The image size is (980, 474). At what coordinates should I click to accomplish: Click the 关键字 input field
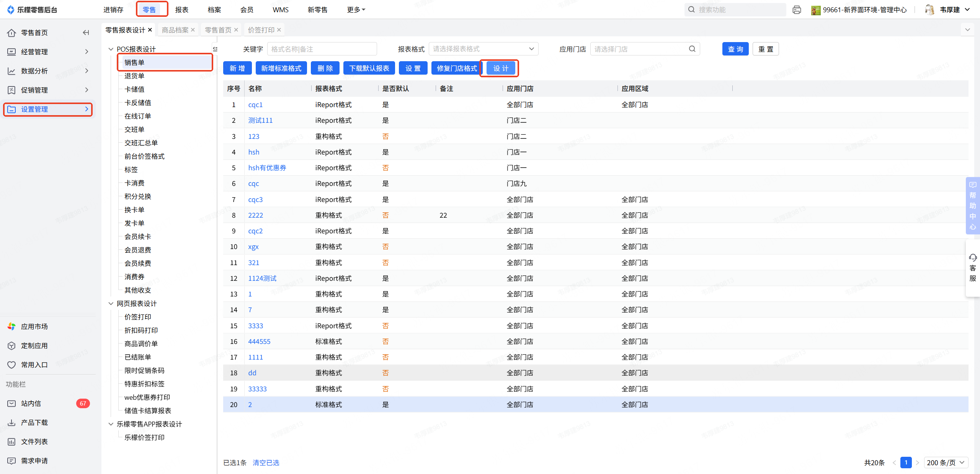coord(322,49)
